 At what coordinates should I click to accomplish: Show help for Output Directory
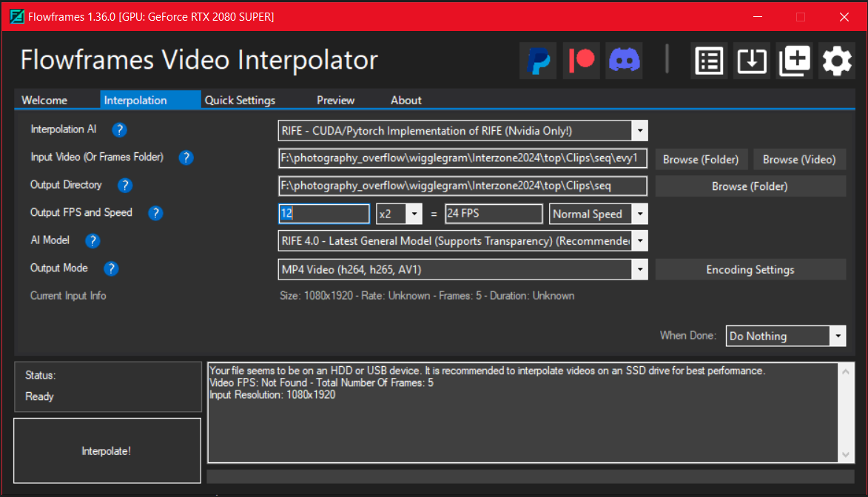[x=125, y=186]
